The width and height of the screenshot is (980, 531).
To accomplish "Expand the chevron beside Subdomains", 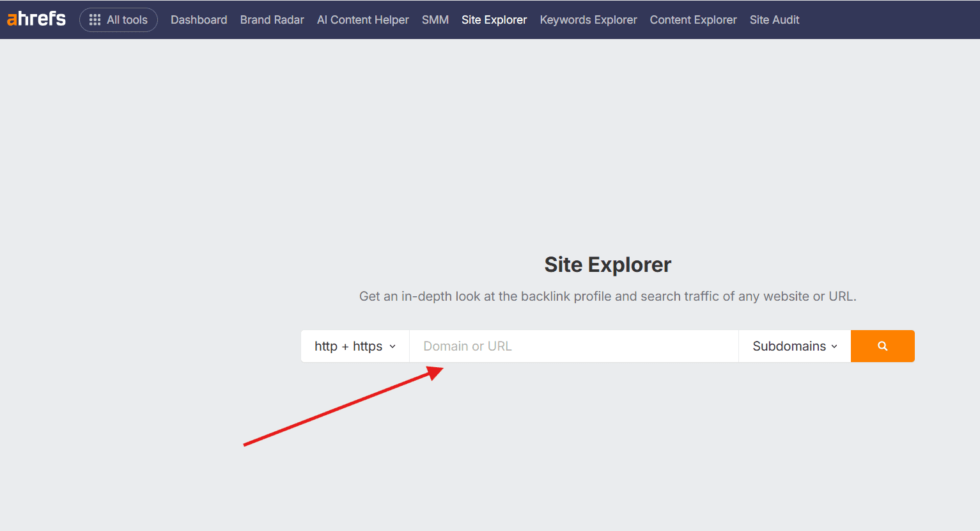I will [x=835, y=346].
